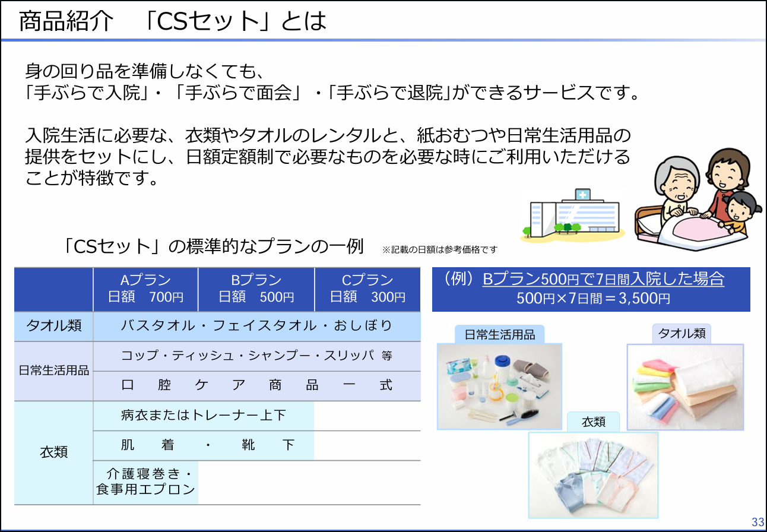
Task: Select the line starting 入院生活に必要な
Action: [x=327, y=135]
